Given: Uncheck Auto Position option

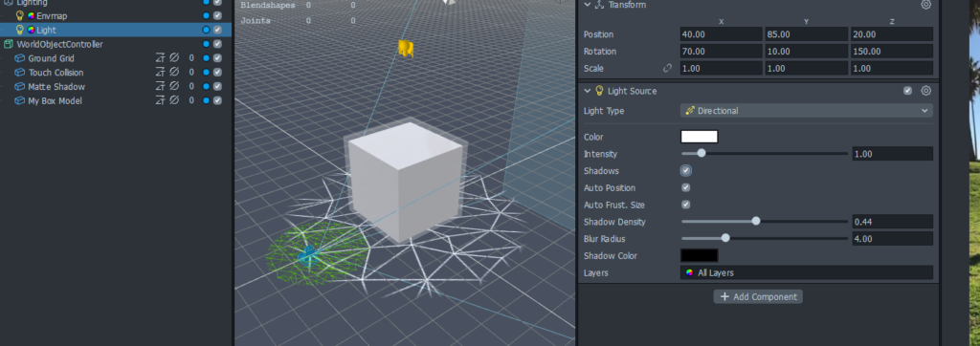Looking at the screenshot, I should pos(685,187).
